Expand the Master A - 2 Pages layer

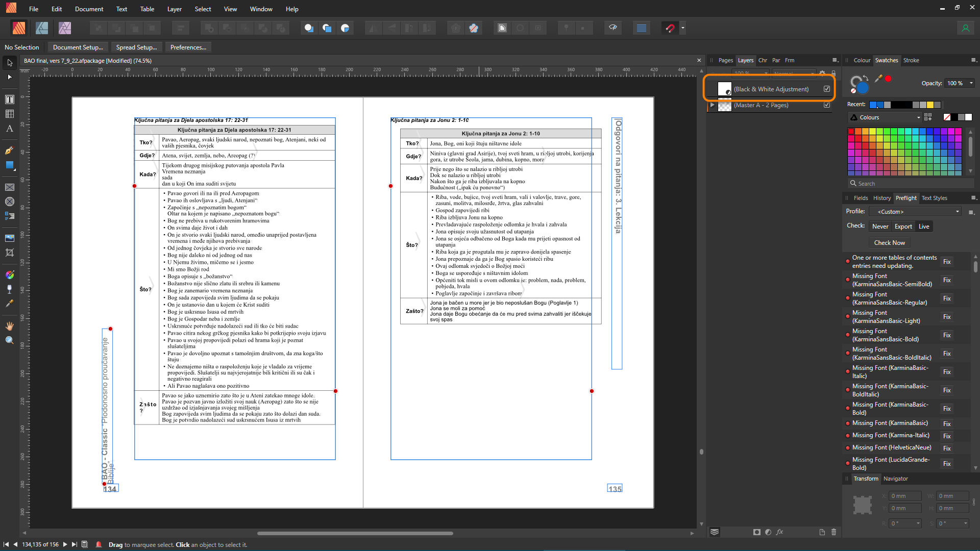[712, 105]
